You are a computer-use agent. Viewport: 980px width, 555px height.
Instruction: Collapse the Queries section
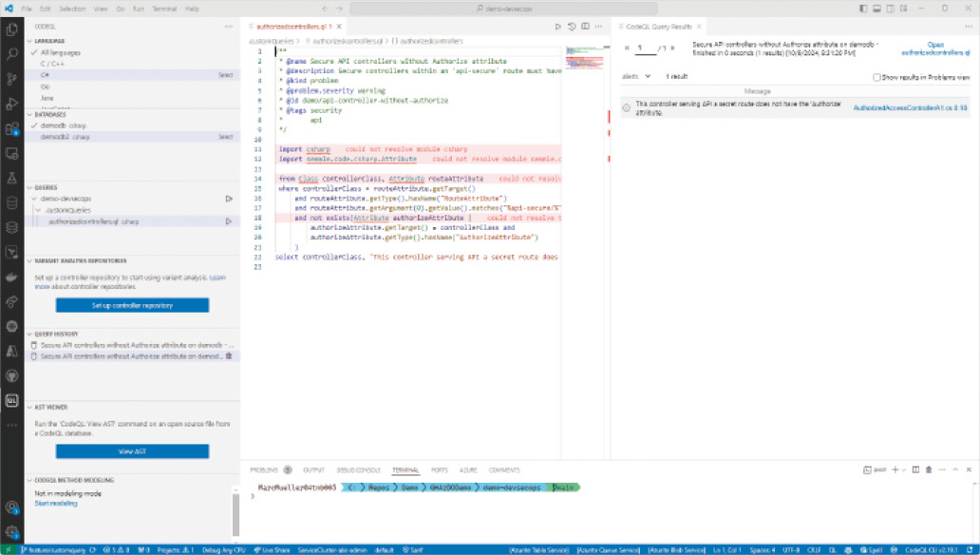pyautogui.click(x=29, y=188)
